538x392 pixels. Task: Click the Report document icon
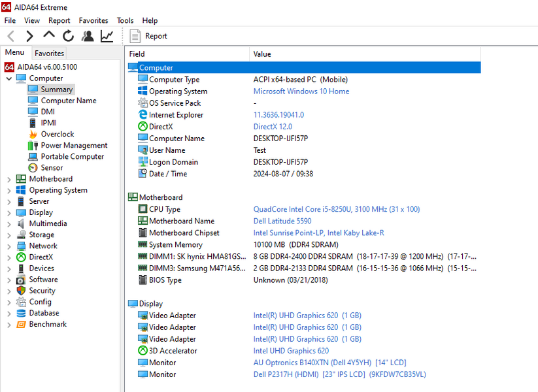tap(135, 36)
